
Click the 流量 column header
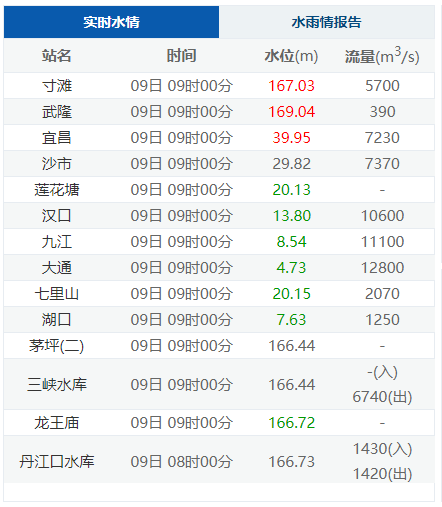pos(382,56)
